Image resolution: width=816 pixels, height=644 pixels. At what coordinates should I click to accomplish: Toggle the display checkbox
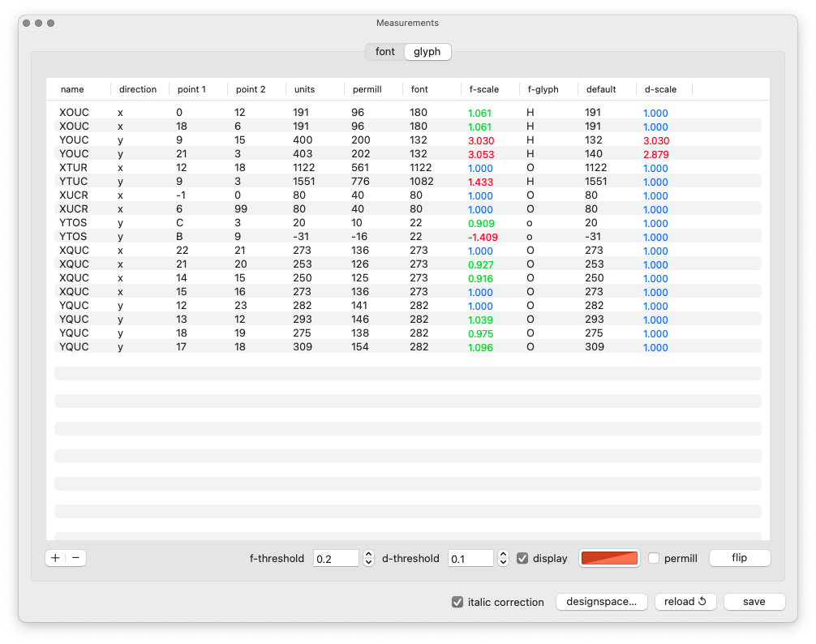[522, 558]
